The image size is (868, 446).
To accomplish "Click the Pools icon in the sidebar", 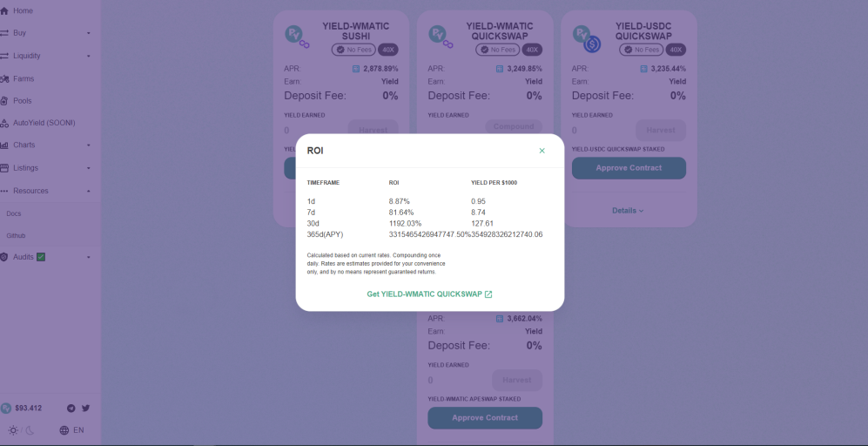I will coord(4,101).
